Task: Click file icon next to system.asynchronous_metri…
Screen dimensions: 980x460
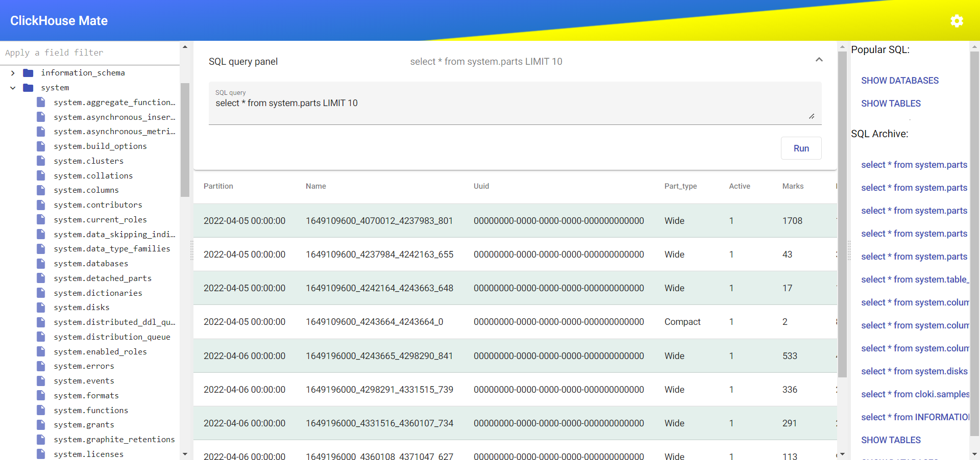Action: [x=41, y=132]
